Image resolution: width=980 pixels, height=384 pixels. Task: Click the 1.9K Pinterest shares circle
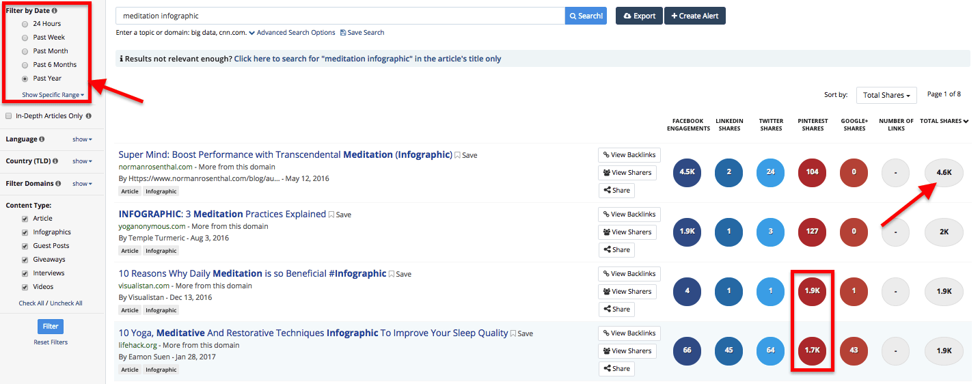point(812,291)
